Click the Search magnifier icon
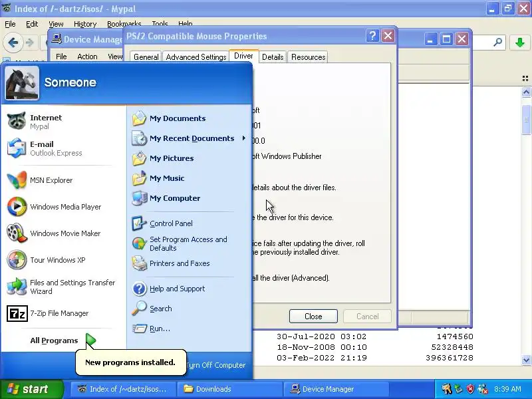 (x=139, y=309)
